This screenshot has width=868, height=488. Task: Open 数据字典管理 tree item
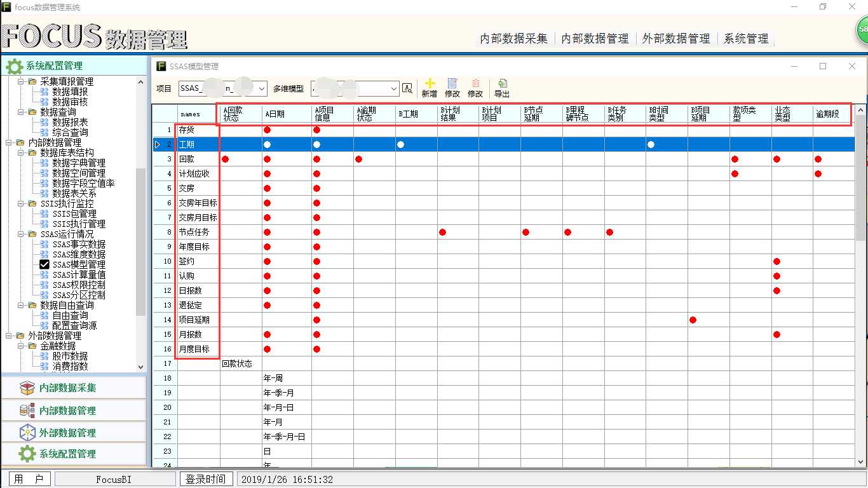(79, 163)
